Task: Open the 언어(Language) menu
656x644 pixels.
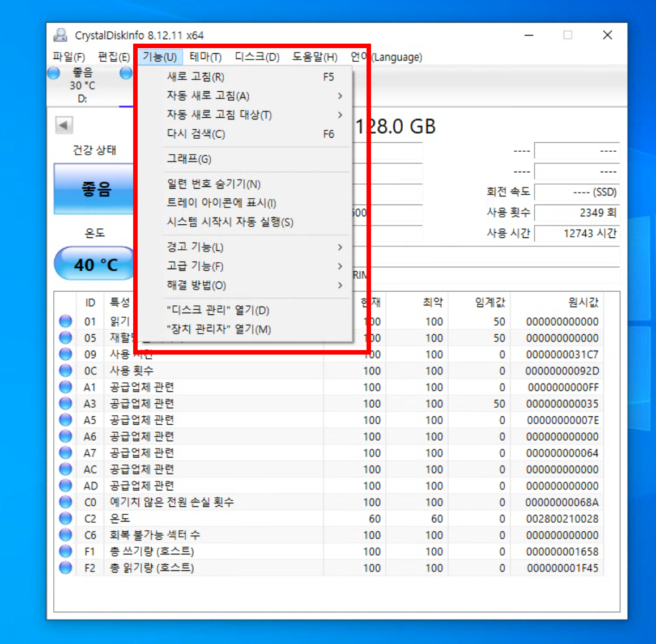Action: [386, 57]
